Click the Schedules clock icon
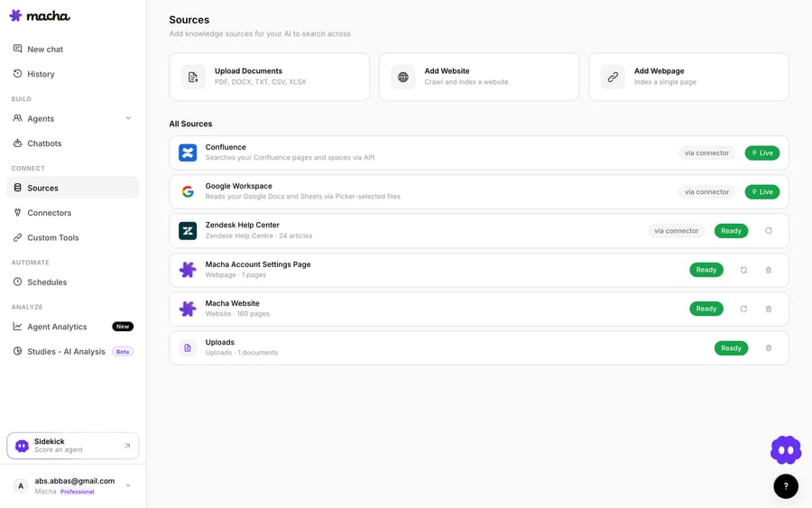 tap(18, 282)
